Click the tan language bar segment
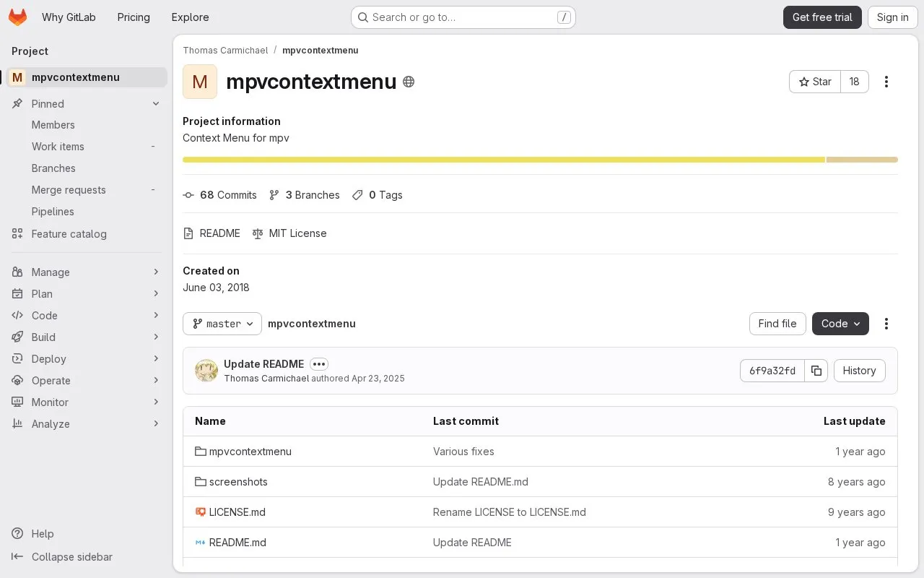This screenshot has height=578, width=924. (862, 160)
